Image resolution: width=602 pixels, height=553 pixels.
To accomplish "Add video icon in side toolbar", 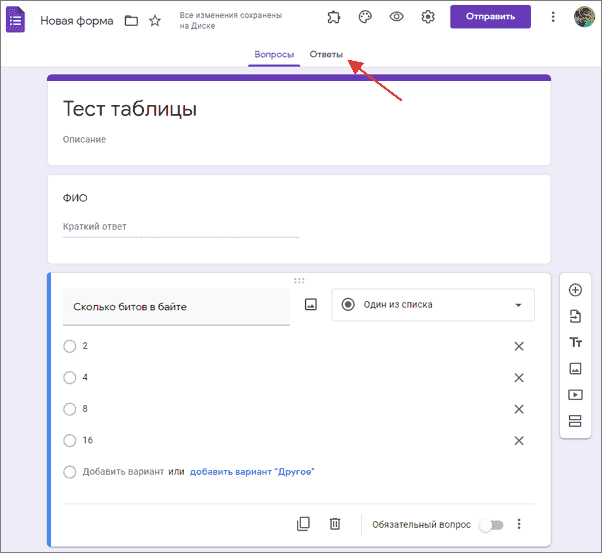I will click(575, 395).
